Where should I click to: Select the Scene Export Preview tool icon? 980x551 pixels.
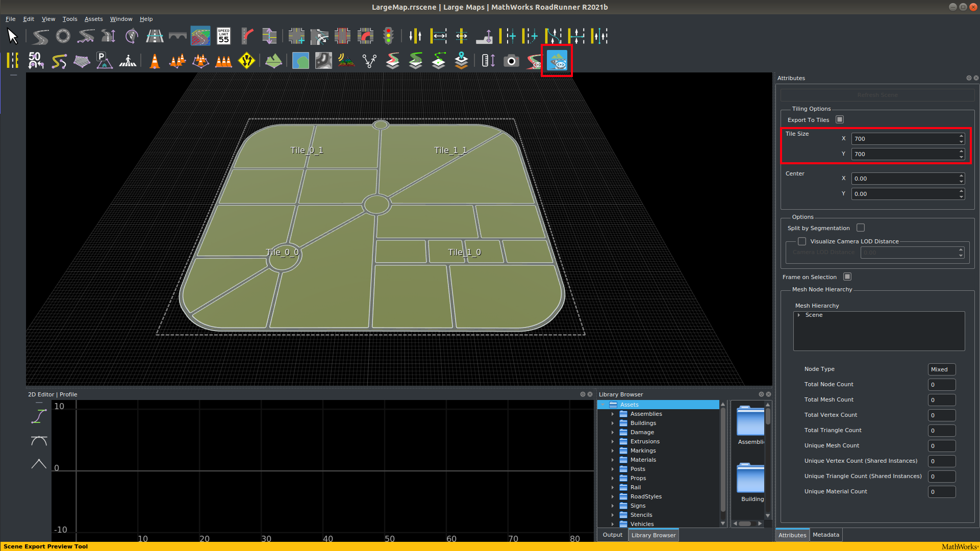click(x=557, y=61)
